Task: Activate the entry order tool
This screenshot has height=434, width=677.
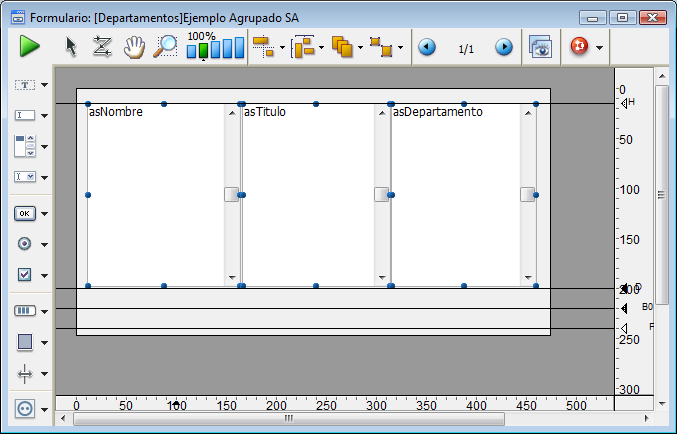Action: coord(102,47)
